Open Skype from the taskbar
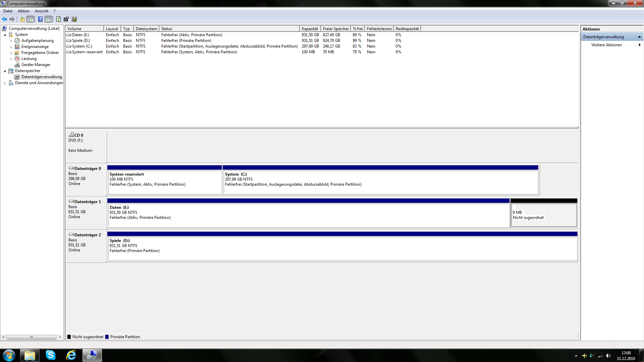The width and height of the screenshot is (644, 362). pos(51,355)
